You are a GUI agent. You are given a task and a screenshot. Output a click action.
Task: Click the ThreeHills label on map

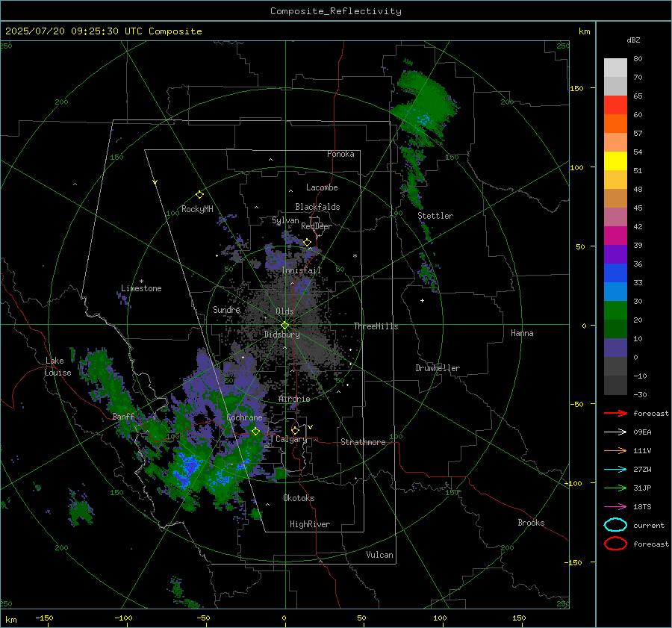pos(376,326)
